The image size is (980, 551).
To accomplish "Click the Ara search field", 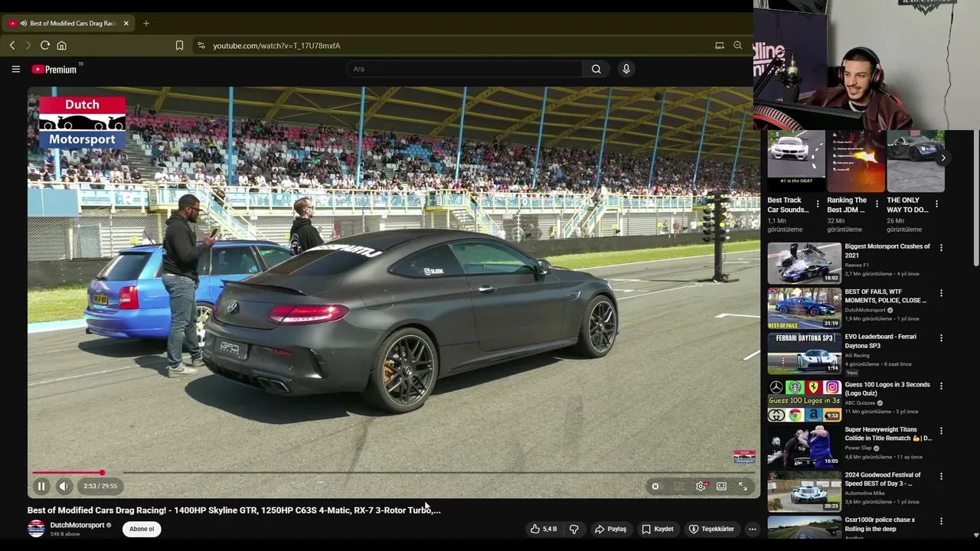I will click(x=464, y=69).
